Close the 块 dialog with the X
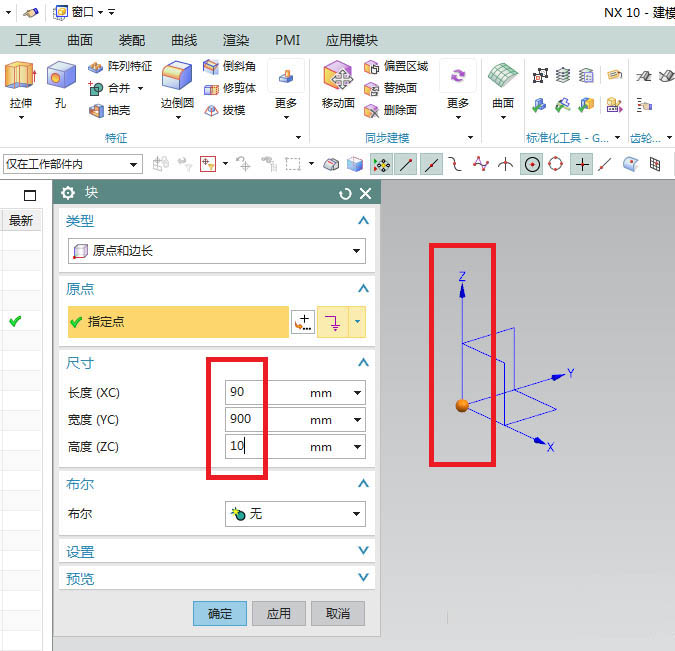The image size is (675, 651). pos(365,194)
